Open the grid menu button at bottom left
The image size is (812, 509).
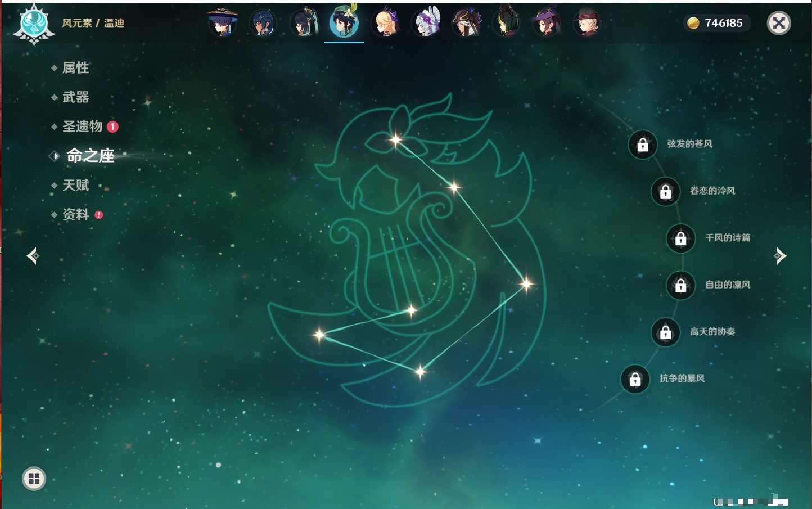pos(34,479)
